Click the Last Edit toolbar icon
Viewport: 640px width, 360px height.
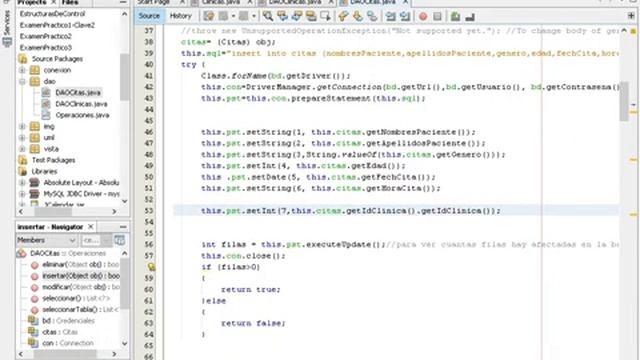[x=209, y=16]
